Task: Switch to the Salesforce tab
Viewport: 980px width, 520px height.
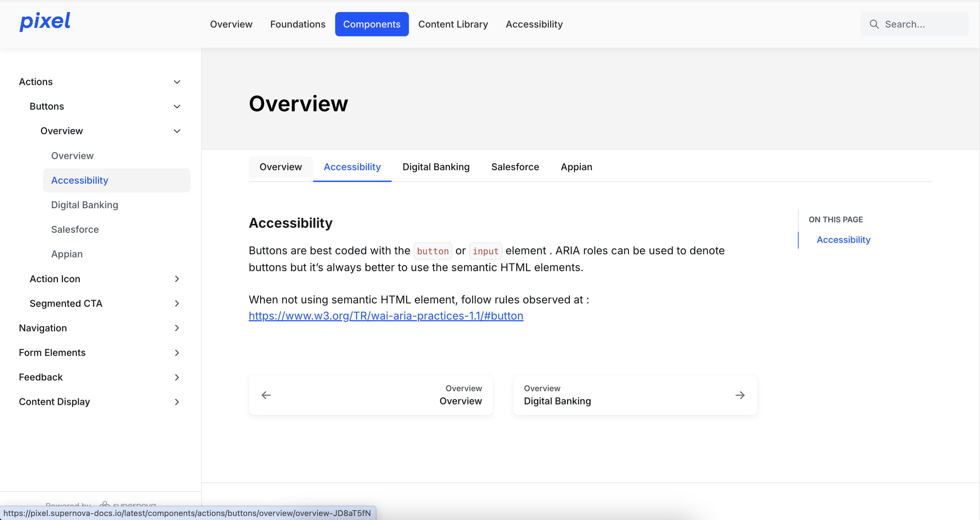Action: tap(515, 167)
